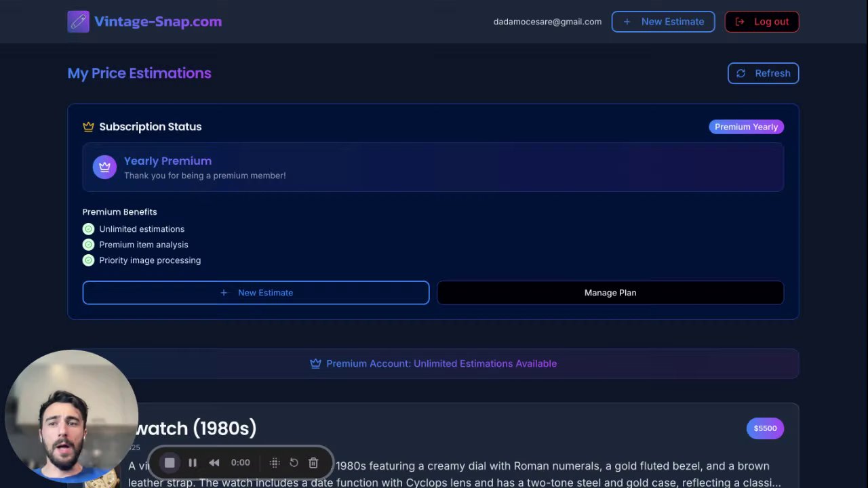Click the rewind icon in the recording bar
This screenshot has width=868, height=488.
[214, 463]
